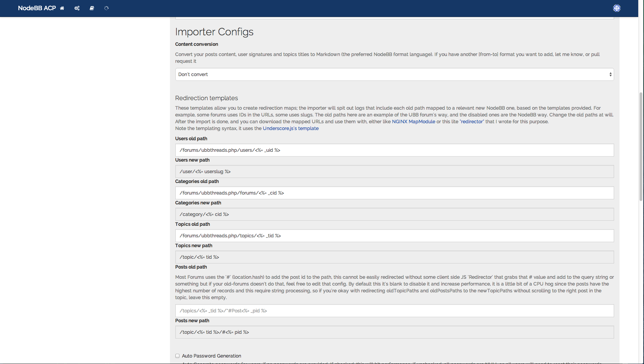Click the dotted circle spinner icon
Screen dimensions: 644x364
coord(106,8)
